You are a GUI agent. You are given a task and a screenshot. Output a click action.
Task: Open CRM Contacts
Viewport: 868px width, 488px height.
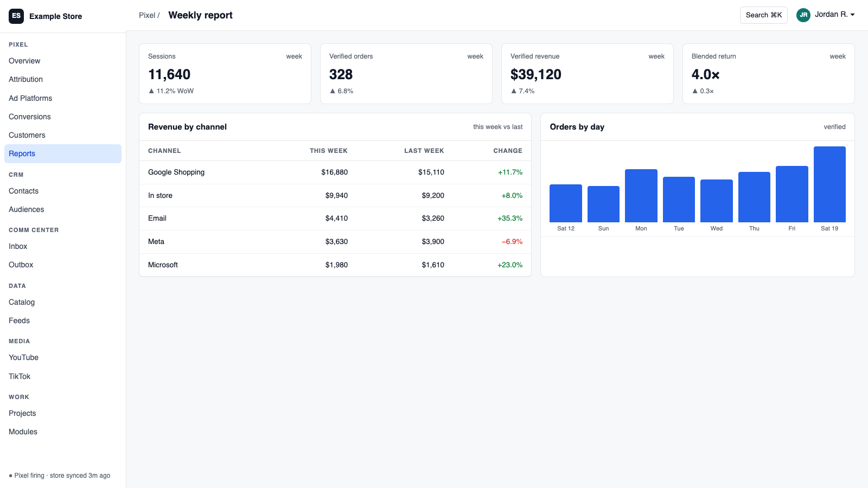coord(63,191)
